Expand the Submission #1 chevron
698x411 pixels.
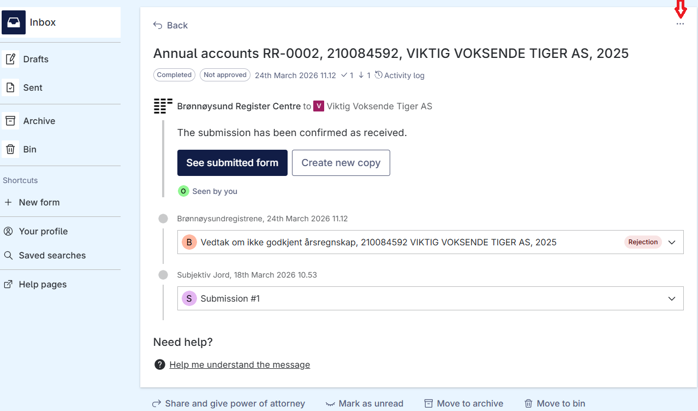672,298
